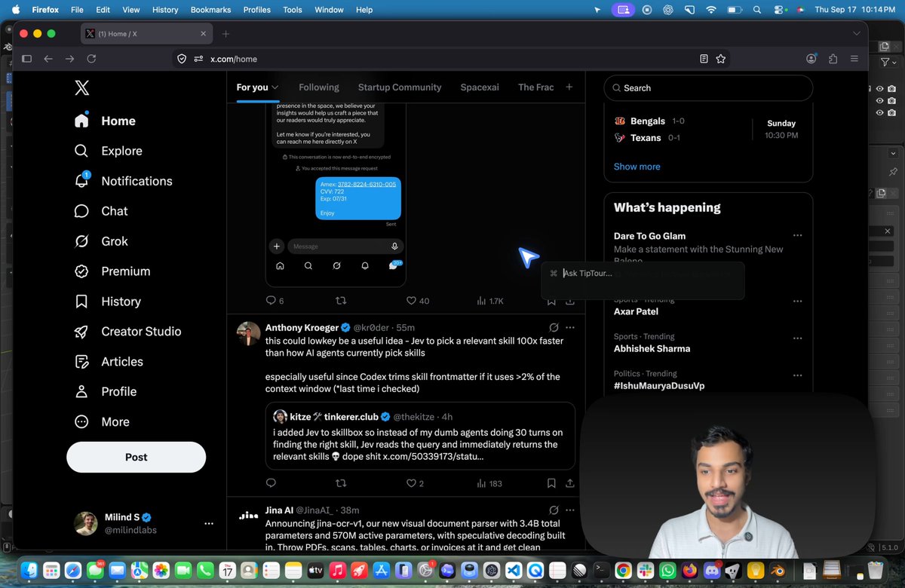Open macOS Control Center toggles

point(779,10)
